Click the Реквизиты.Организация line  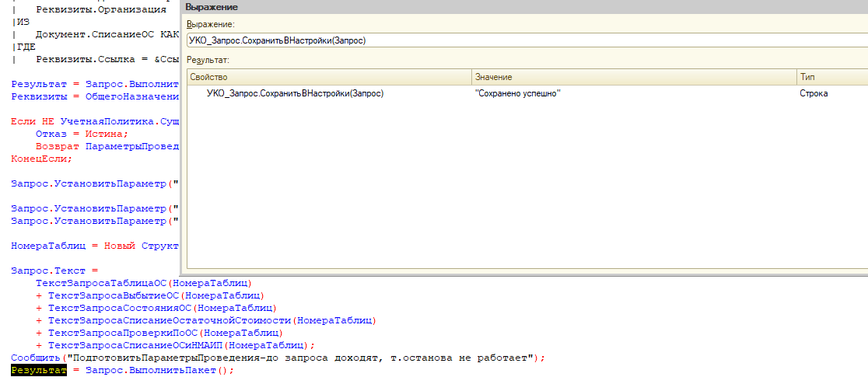tap(101, 9)
